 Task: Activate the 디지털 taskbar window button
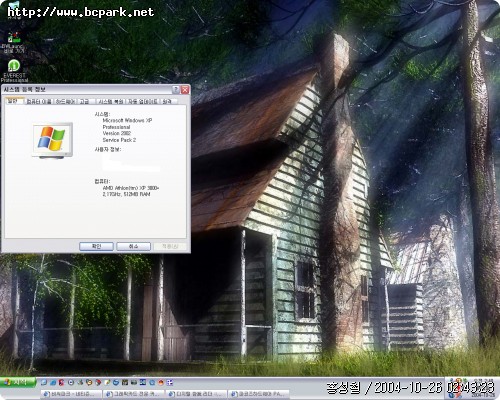tap(197, 394)
